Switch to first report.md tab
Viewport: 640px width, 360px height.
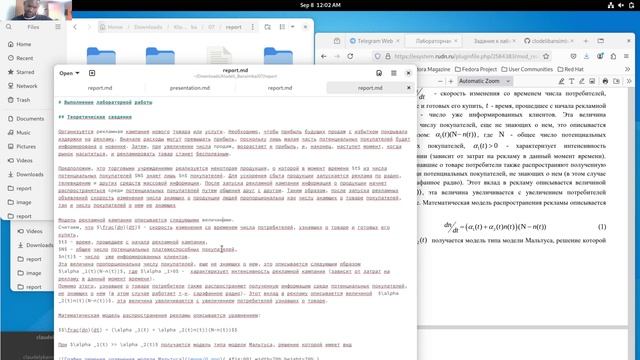[x=100, y=88]
